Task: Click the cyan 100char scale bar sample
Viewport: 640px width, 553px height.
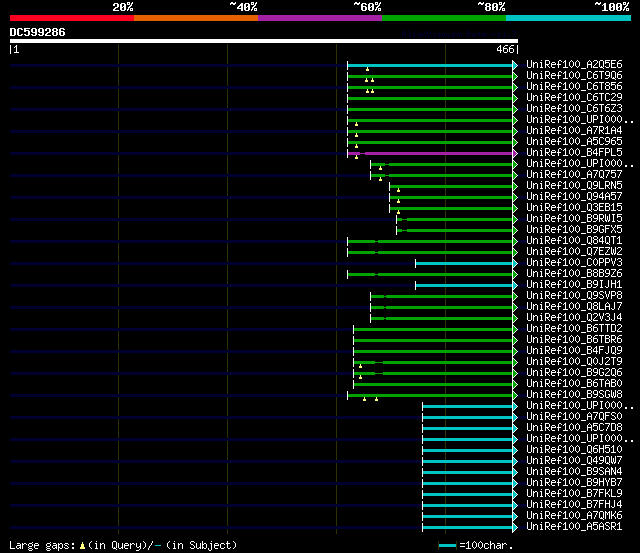Action: [x=447, y=545]
